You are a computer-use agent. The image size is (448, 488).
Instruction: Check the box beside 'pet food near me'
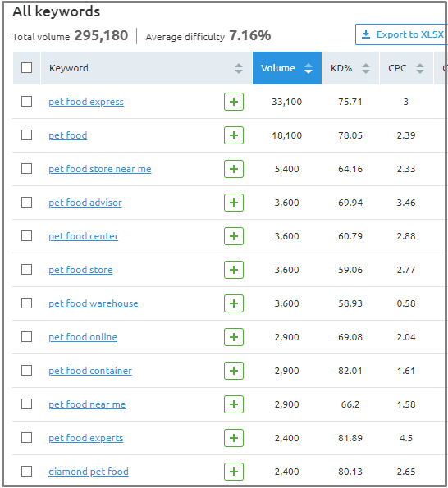coord(26,404)
